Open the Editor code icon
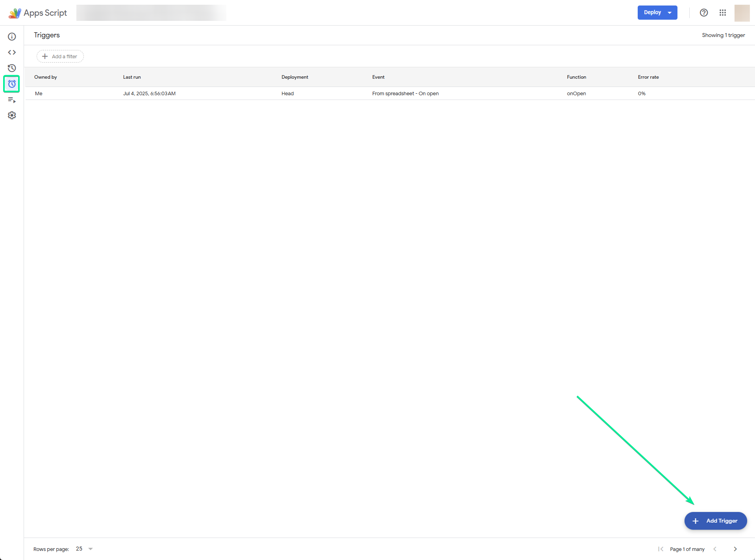The height and width of the screenshot is (560, 755). coord(12,52)
